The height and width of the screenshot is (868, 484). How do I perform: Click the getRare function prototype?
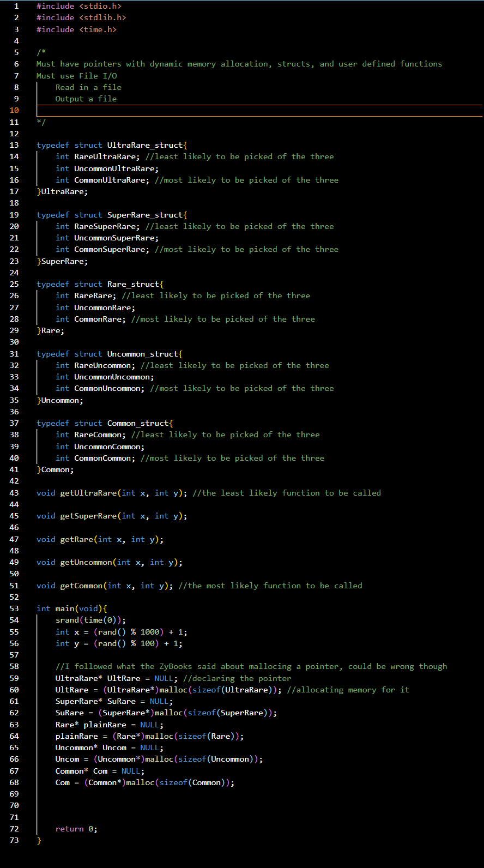pos(100,539)
